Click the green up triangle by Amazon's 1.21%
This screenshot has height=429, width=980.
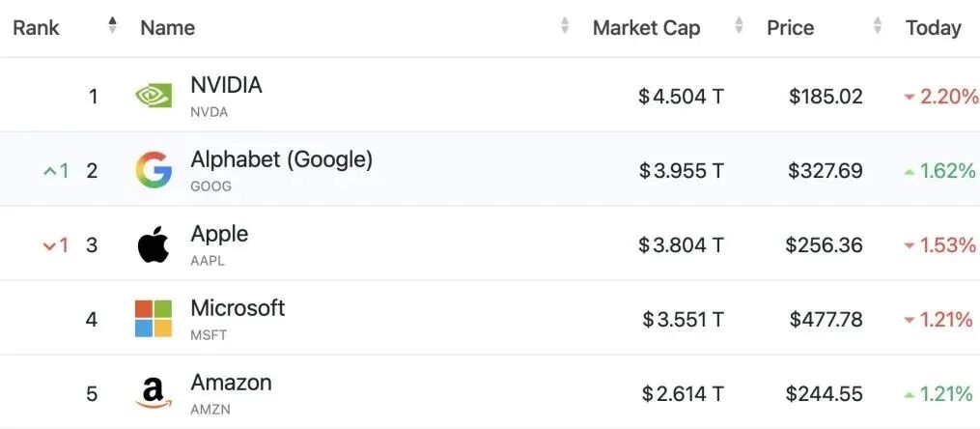coord(909,394)
